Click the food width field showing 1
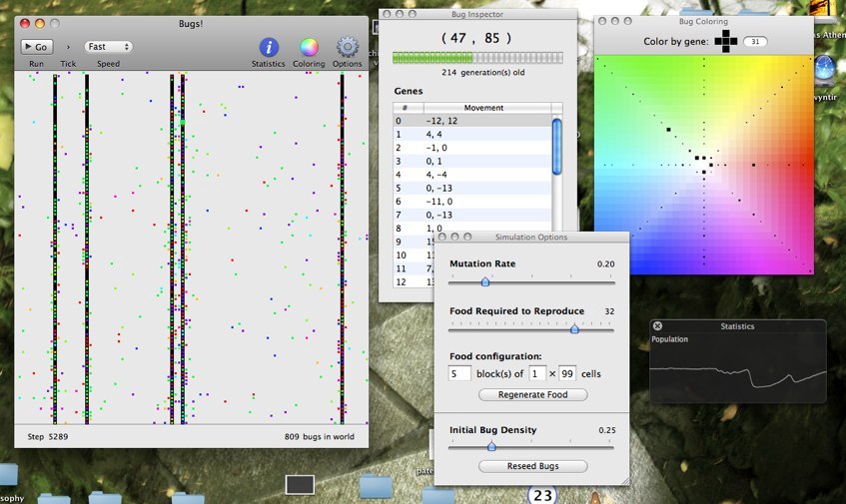This screenshot has width=846, height=504. (536, 373)
